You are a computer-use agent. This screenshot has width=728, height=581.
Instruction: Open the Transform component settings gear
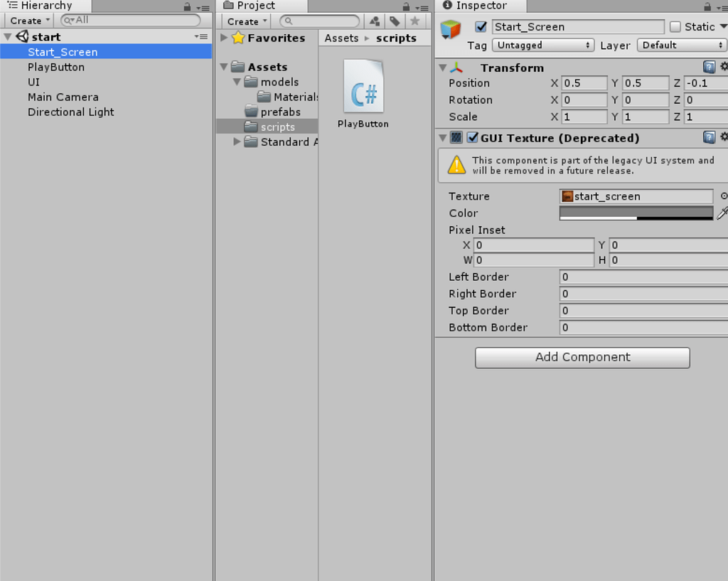724,67
